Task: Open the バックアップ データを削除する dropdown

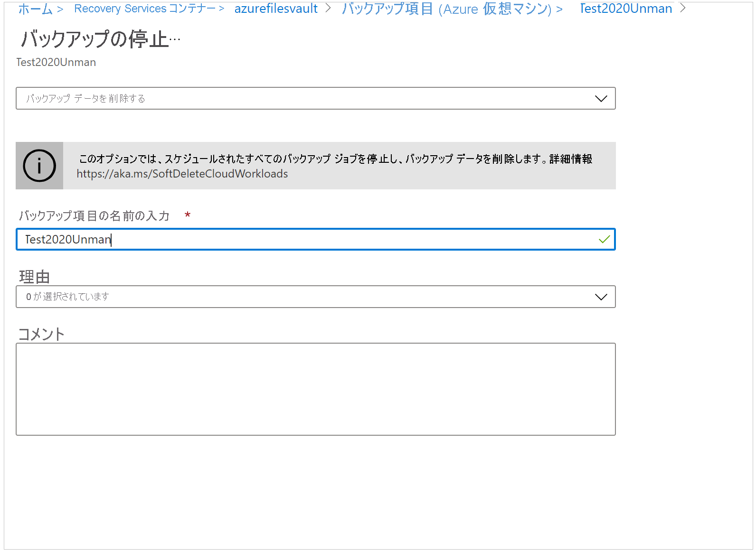Action: point(316,98)
